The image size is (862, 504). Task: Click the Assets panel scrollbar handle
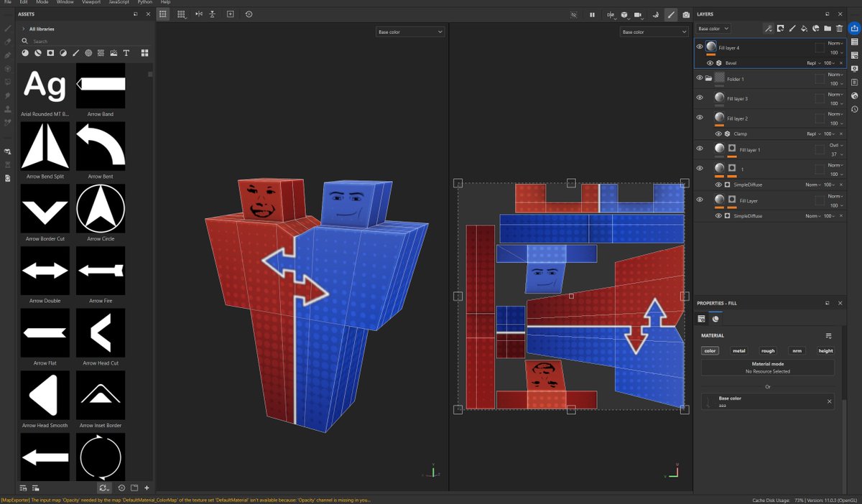point(150,74)
